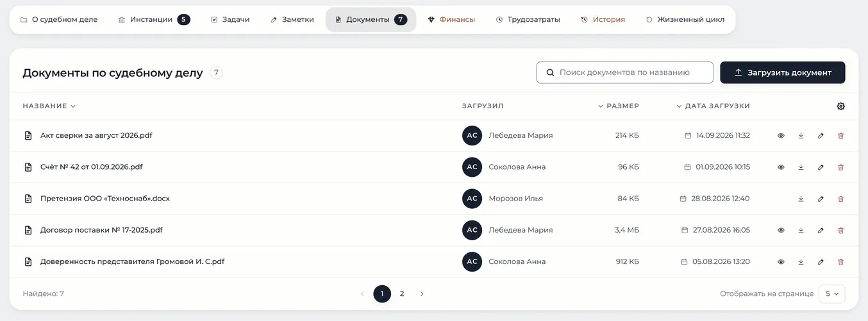This screenshot has height=321, width=868.
Task: Switch to Жизненный цикл tab
Action: (685, 20)
